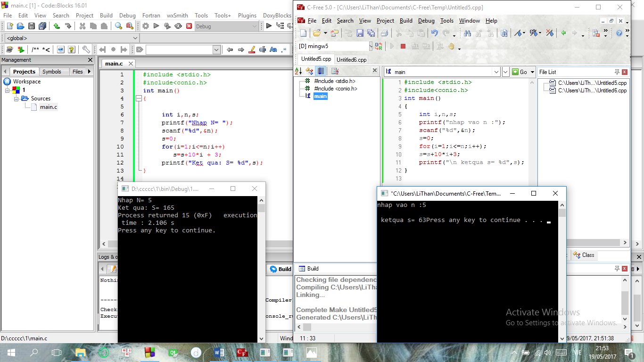Toggle match case Aa option in Code::Blocks
Screen dimensions: 644x362
273,49
